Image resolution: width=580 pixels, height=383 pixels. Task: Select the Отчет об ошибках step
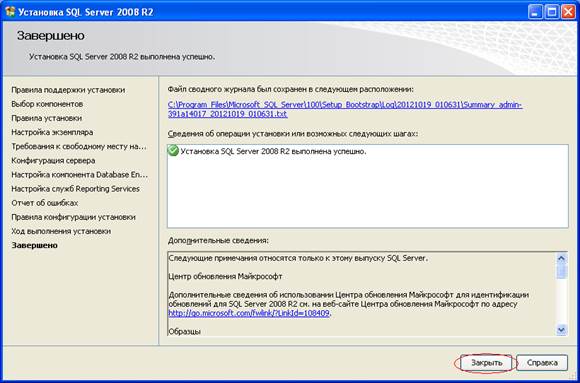pos(45,203)
